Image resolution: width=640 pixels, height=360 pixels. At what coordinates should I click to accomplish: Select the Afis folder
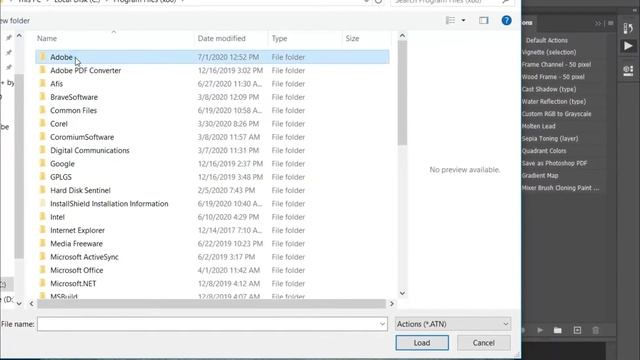[x=56, y=84]
